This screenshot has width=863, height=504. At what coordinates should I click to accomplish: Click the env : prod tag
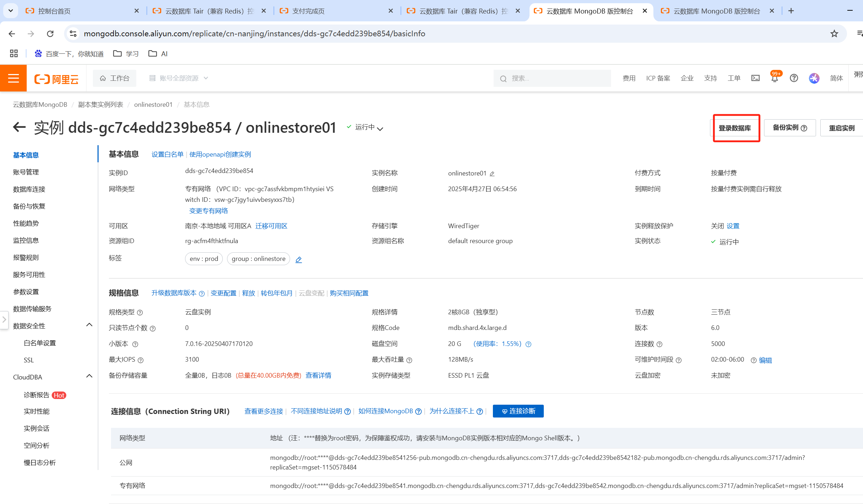click(204, 259)
